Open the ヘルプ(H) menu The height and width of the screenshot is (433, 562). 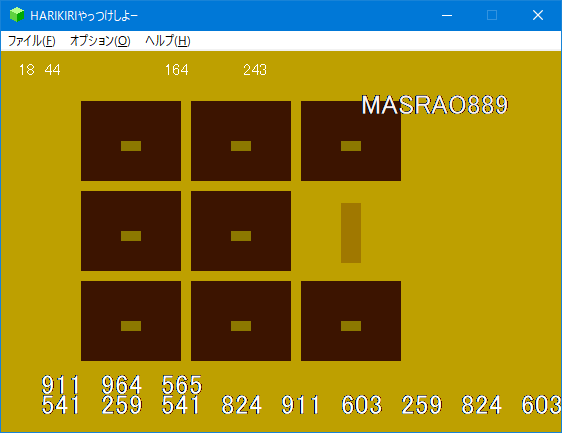[x=167, y=41]
